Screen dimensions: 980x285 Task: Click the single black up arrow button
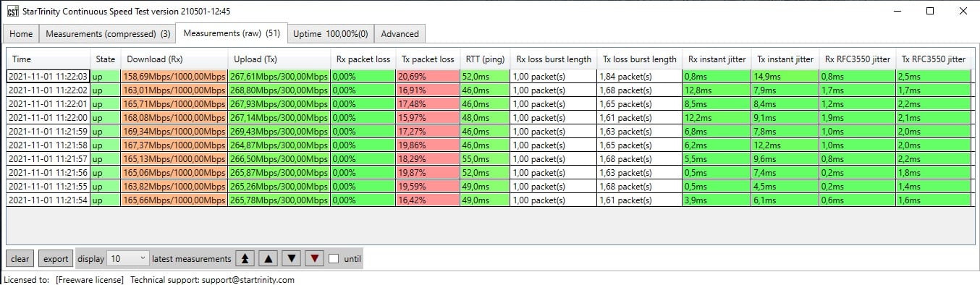pyautogui.click(x=269, y=258)
